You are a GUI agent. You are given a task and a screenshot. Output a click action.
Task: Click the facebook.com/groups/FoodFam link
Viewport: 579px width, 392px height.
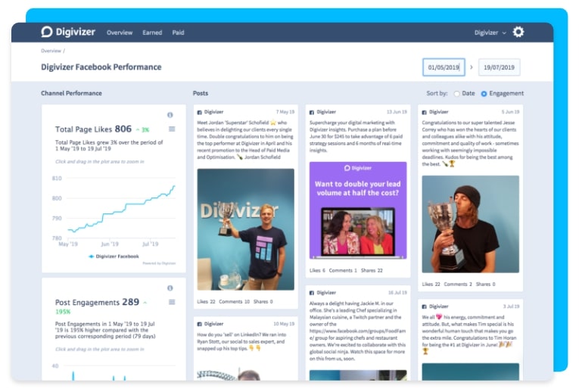(357, 334)
